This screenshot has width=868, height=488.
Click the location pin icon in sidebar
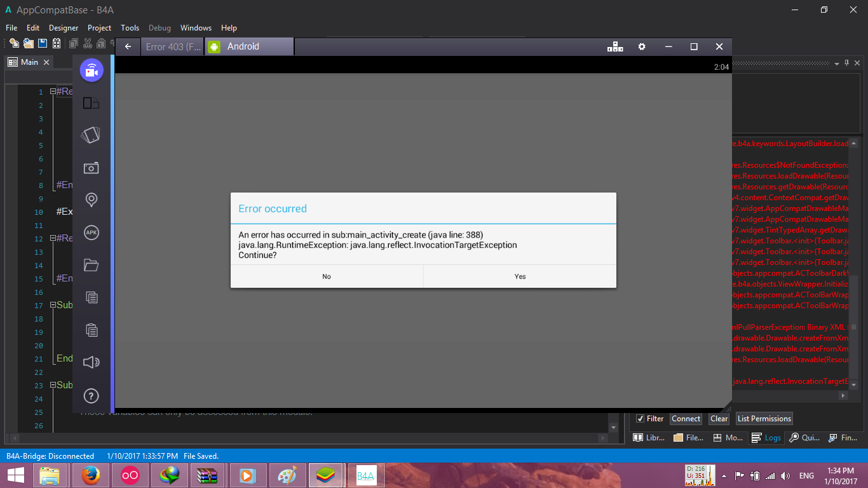pyautogui.click(x=92, y=200)
